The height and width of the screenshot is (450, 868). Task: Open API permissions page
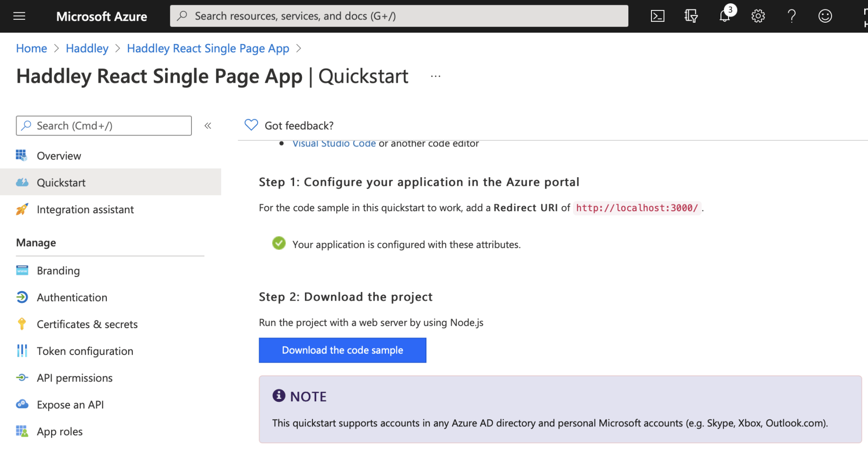tap(75, 378)
